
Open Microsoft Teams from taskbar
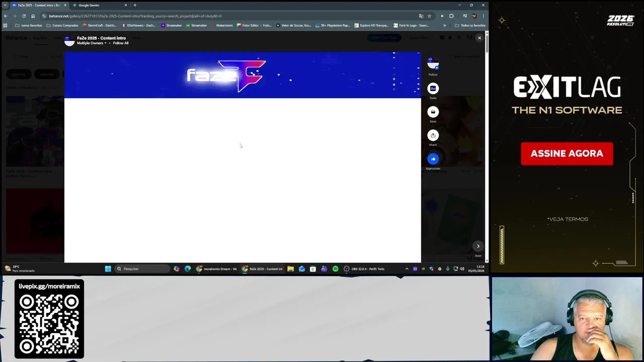324,269
